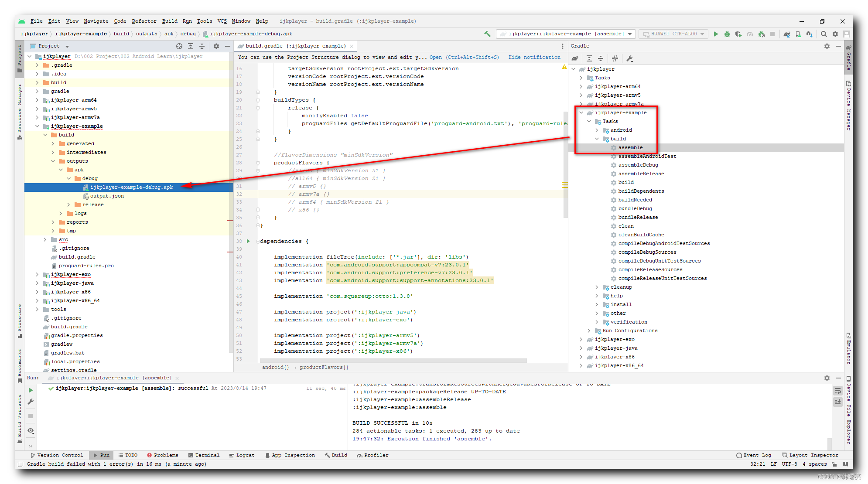Click the Hide notification link
This screenshot has width=868, height=484.
pyautogui.click(x=534, y=57)
